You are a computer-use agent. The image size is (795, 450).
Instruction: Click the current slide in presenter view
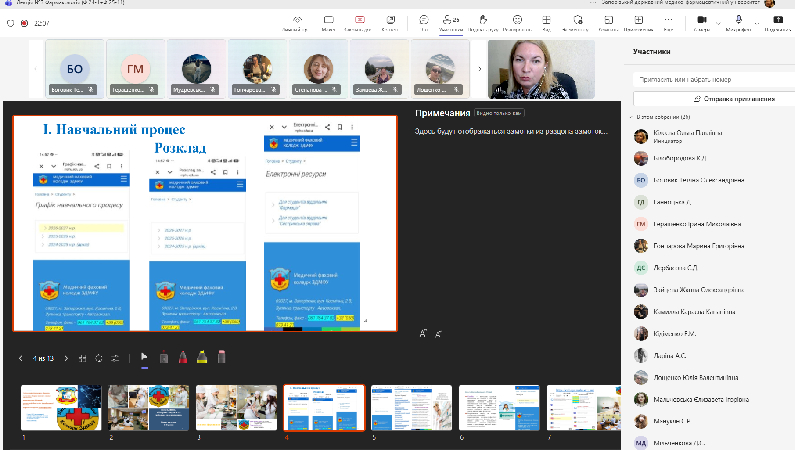(x=205, y=223)
